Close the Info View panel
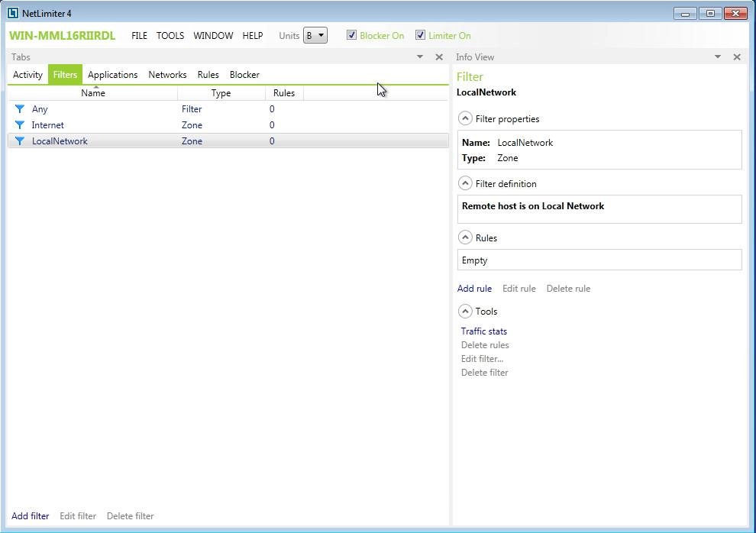 (737, 57)
